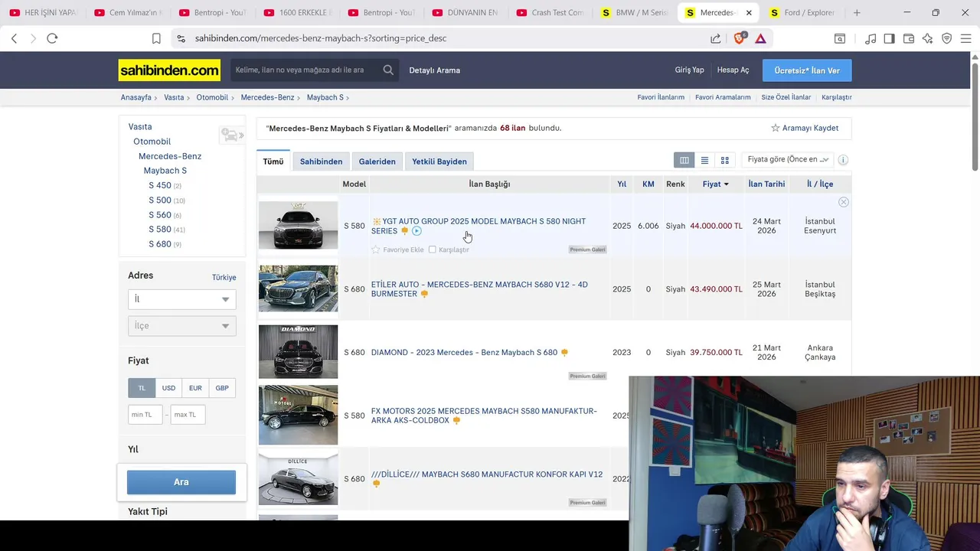Click the Mercedes-Benz breadcrumb link

point(267,98)
